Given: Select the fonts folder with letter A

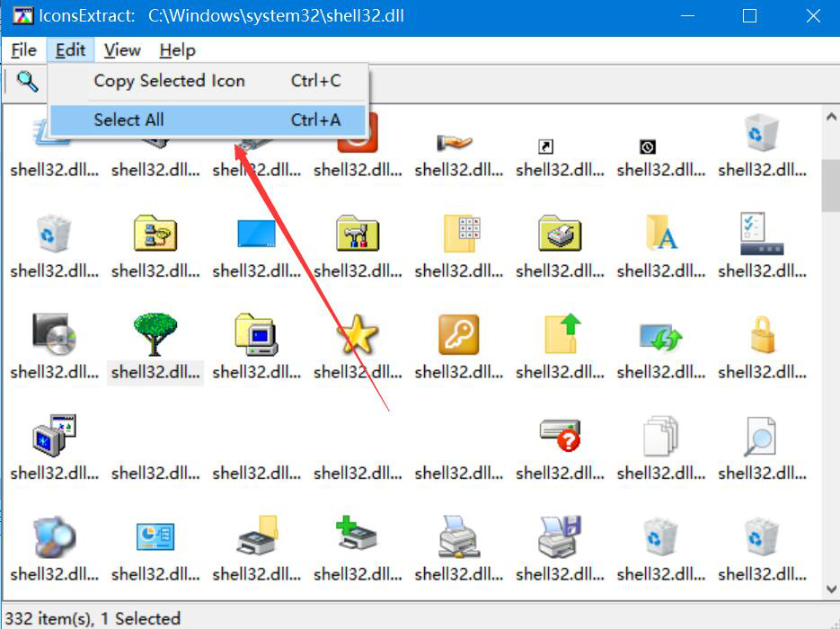Looking at the screenshot, I should click(x=661, y=233).
